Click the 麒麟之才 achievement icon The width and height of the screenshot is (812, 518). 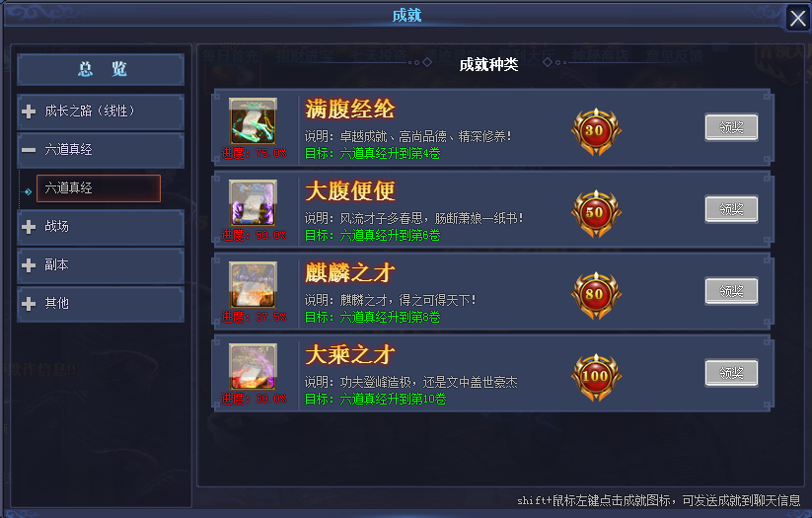click(x=253, y=285)
